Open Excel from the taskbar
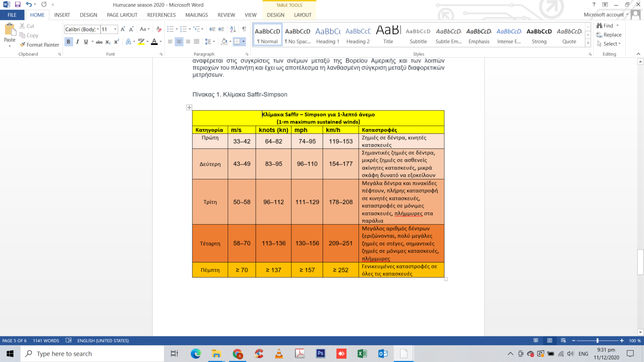 [x=362, y=354]
